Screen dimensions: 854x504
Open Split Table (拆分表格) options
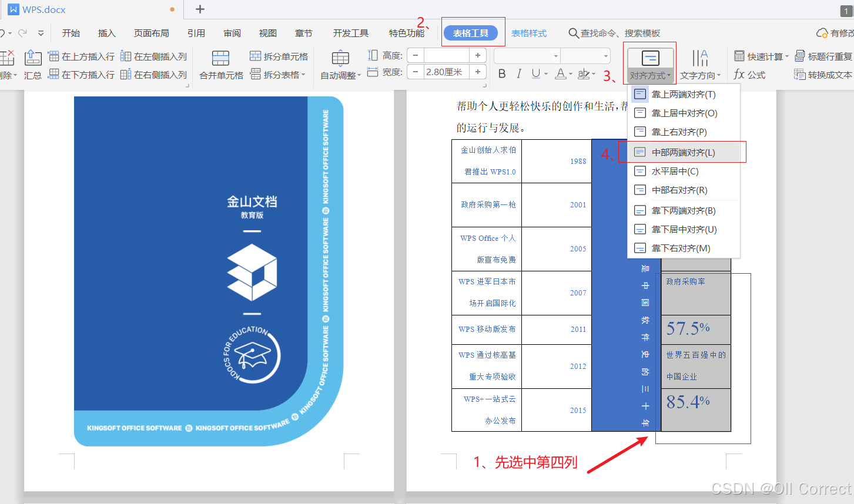tap(278, 75)
